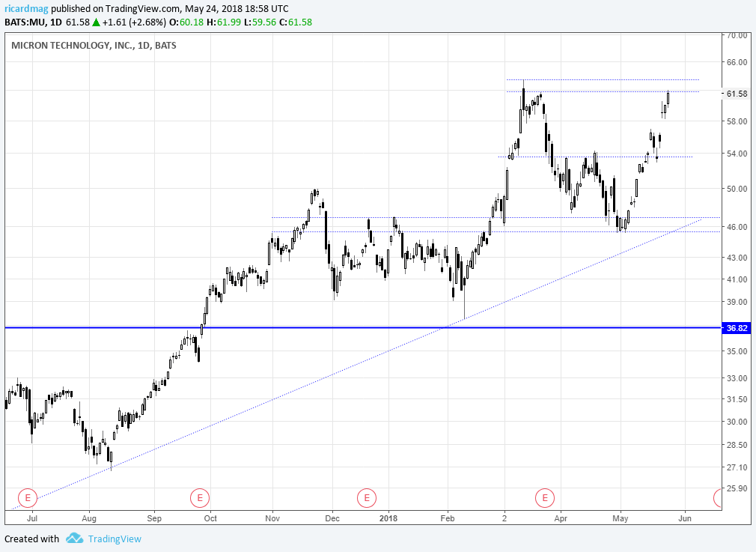756x552 pixels.
Task: Select the thick blue horizontal line at 36.82
Action: [x=363, y=327]
